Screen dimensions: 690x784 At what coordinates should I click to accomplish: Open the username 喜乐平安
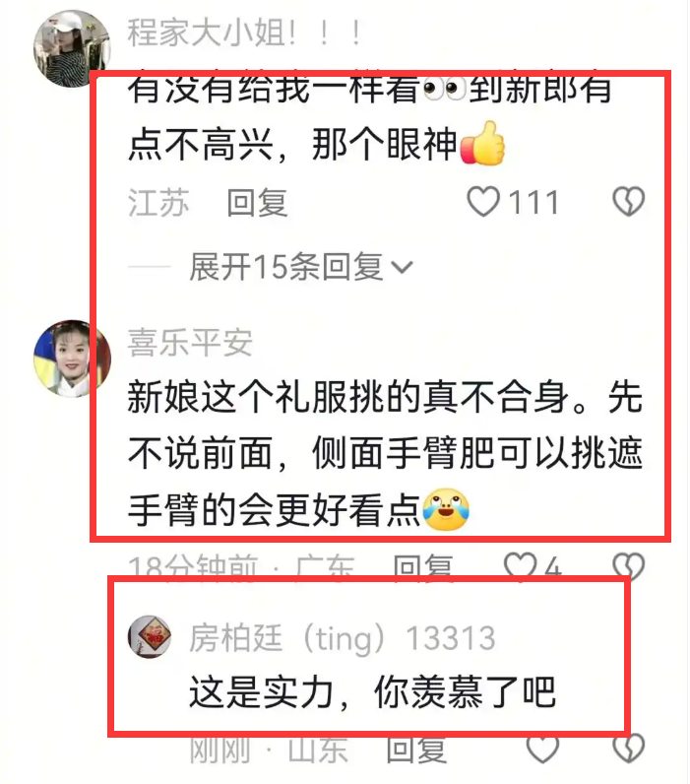click(190, 343)
